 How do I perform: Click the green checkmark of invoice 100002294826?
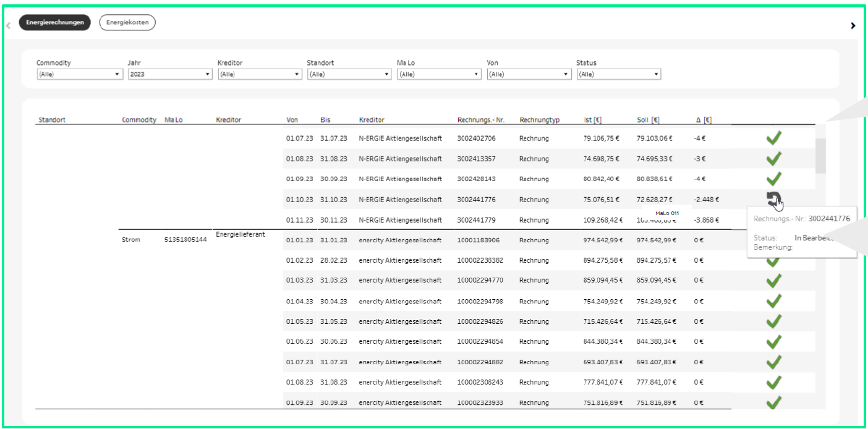pyautogui.click(x=773, y=321)
